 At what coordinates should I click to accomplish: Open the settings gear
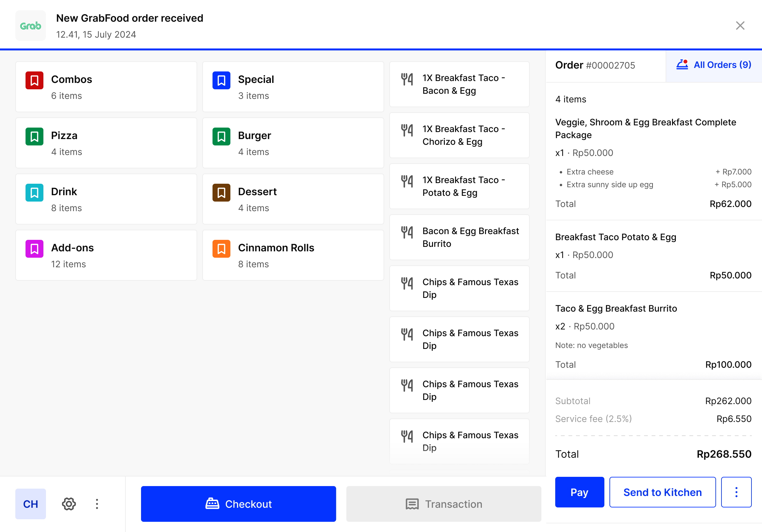click(69, 504)
